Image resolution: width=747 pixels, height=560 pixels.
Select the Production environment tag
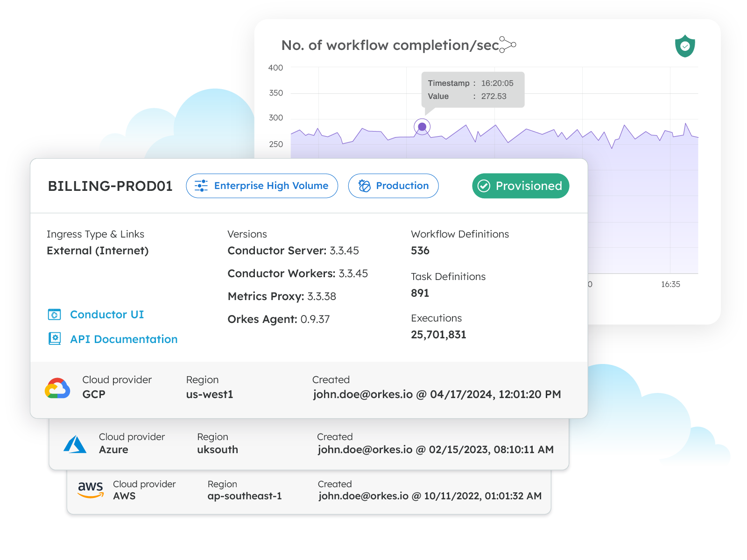[x=393, y=186]
